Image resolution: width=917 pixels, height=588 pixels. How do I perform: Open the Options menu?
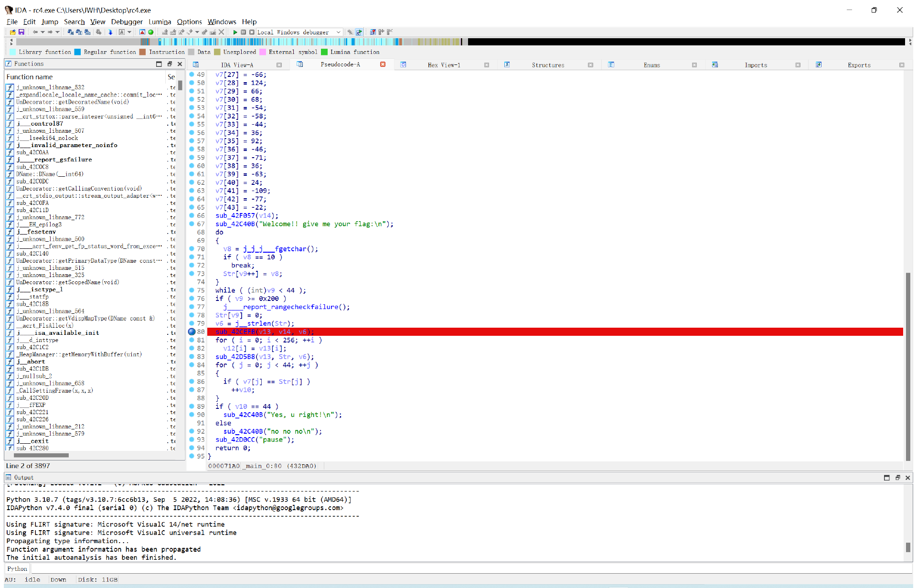click(189, 21)
